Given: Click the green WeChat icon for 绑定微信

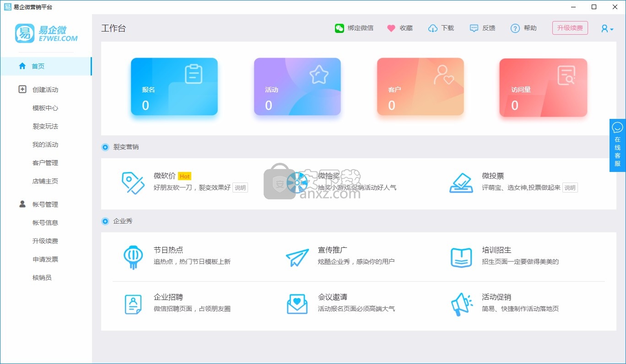Looking at the screenshot, I should [339, 28].
